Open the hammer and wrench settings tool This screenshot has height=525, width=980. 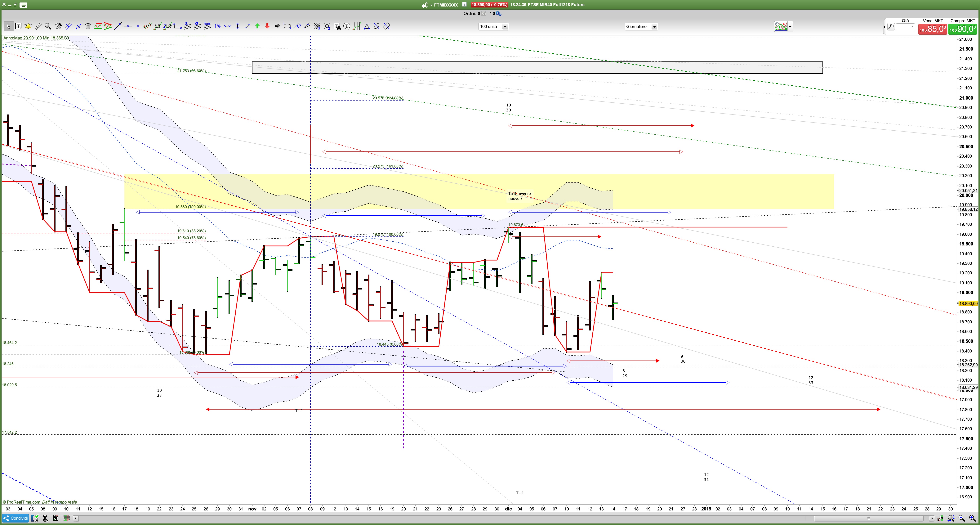(58, 26)
